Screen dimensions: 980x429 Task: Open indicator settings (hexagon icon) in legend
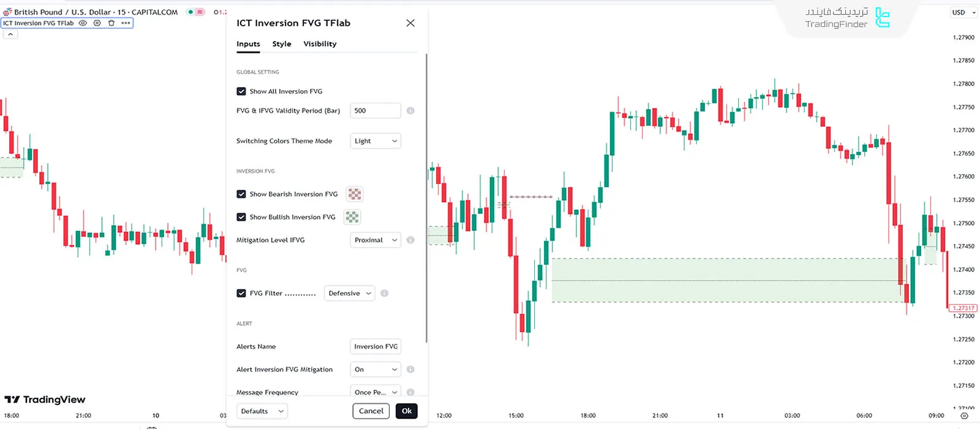tap(97, 23)
